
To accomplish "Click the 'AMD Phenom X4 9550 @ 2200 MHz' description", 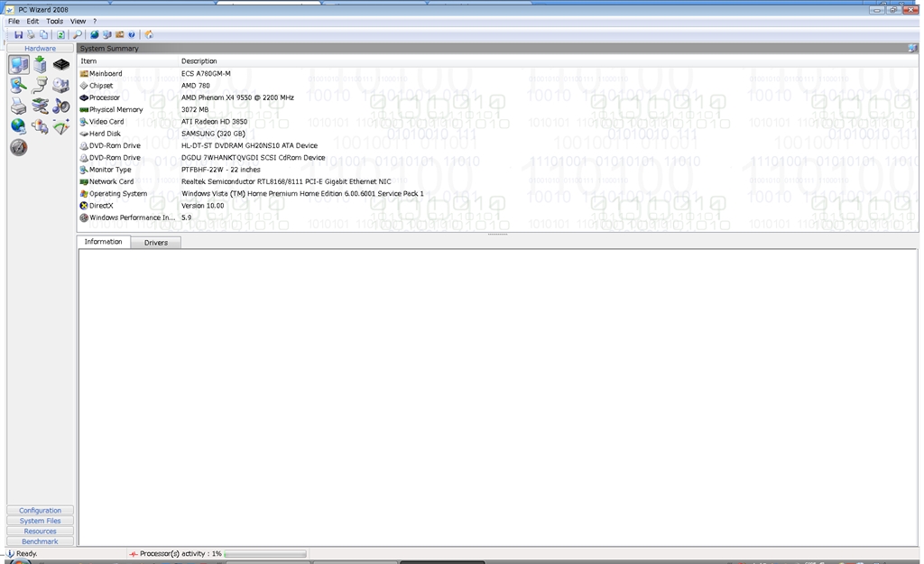I will (237, 97).
